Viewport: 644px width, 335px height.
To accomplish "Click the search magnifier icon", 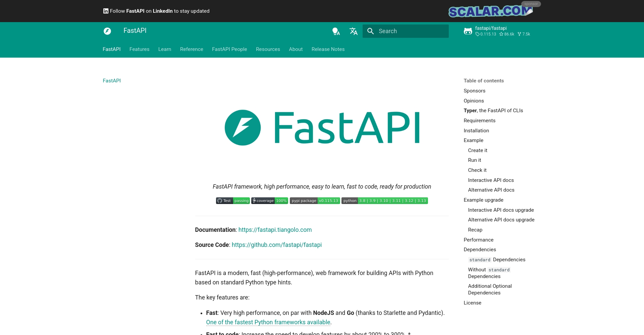I will (x=371, y=31).
